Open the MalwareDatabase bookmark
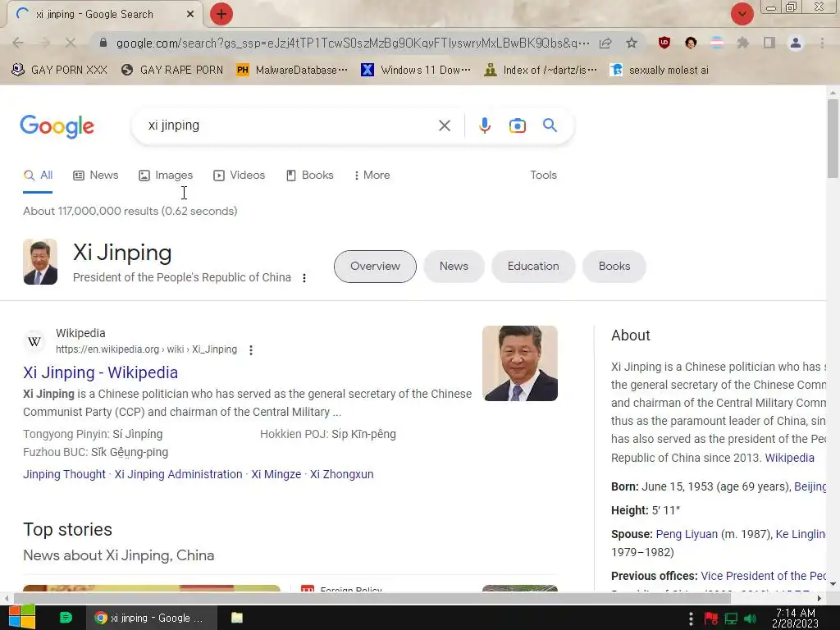Image resolution: width=840 pixels, height=630 pixels. [292, 70]
